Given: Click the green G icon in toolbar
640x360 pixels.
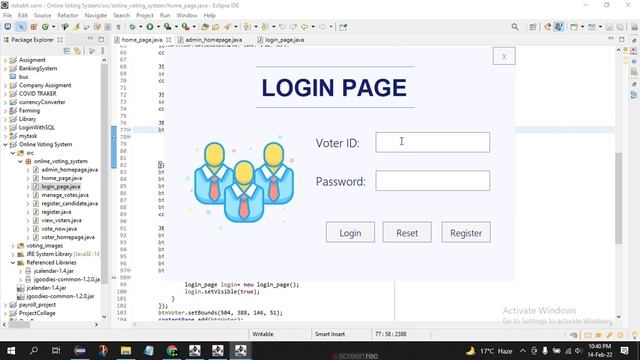Looking at the screenshot, I should coord(45,27).
